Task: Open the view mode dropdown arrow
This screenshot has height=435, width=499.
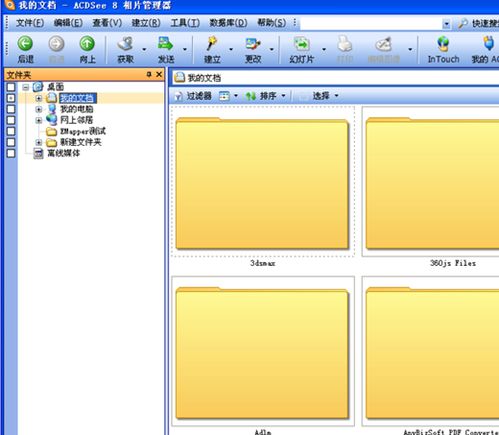Action: 236,96
